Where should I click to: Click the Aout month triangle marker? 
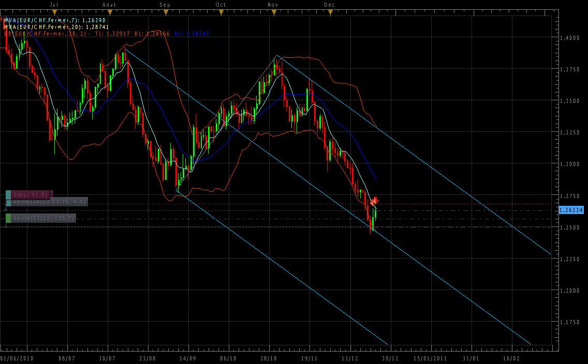109,11
